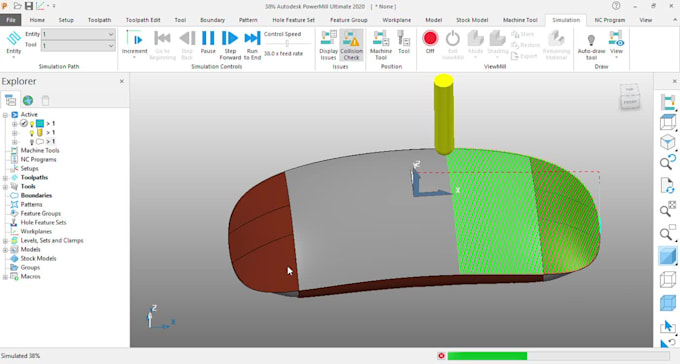This screenshot has width=680, height=364.
Task: Toggle ViewMill red Off button
Action: point(430,42)
